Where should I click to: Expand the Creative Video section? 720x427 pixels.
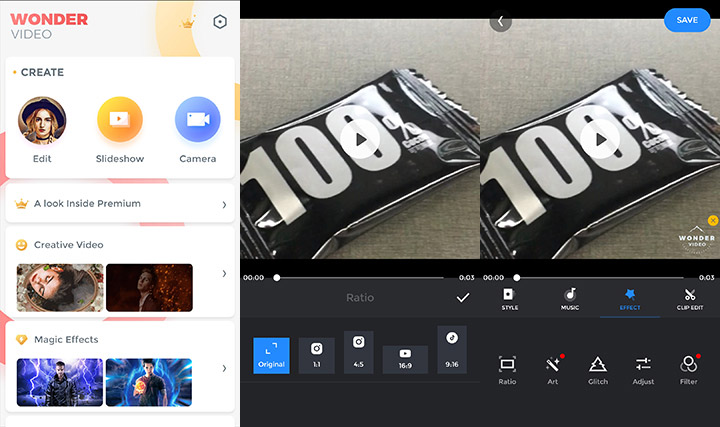click(x=223, y=273)
